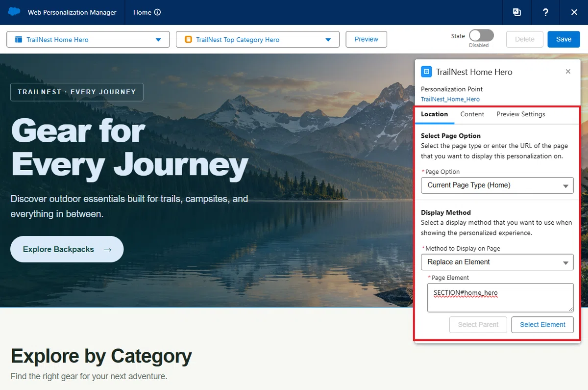Click the info icon next to Home
The width and height of the screenshot is (588, 390).
click(157, 12)
